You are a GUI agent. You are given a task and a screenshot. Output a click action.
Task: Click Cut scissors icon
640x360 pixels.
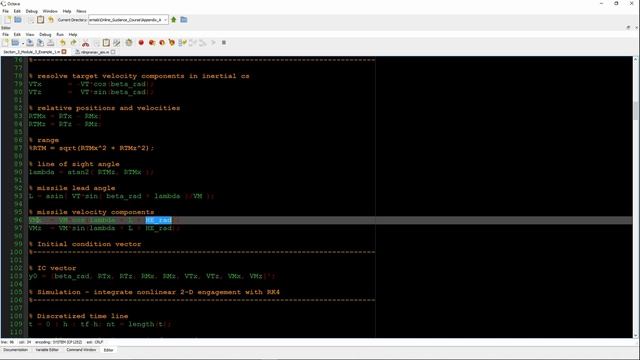[x=85, y=42]
